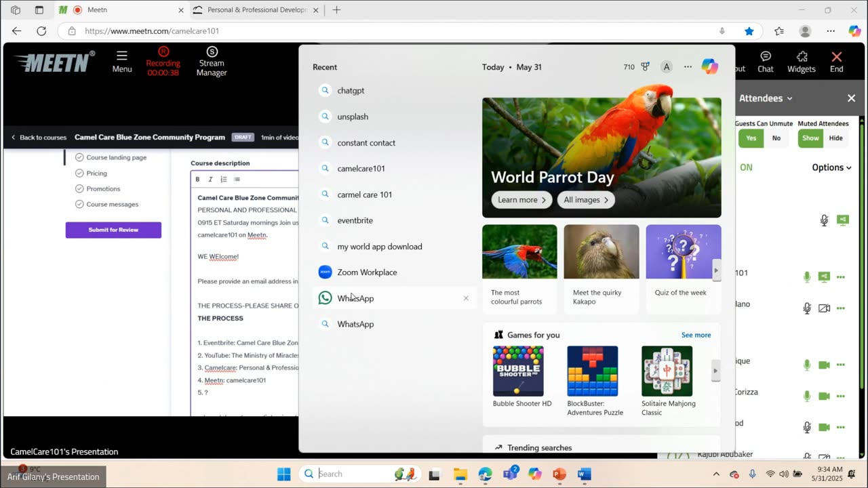Click See more games link

pos(696,335)
